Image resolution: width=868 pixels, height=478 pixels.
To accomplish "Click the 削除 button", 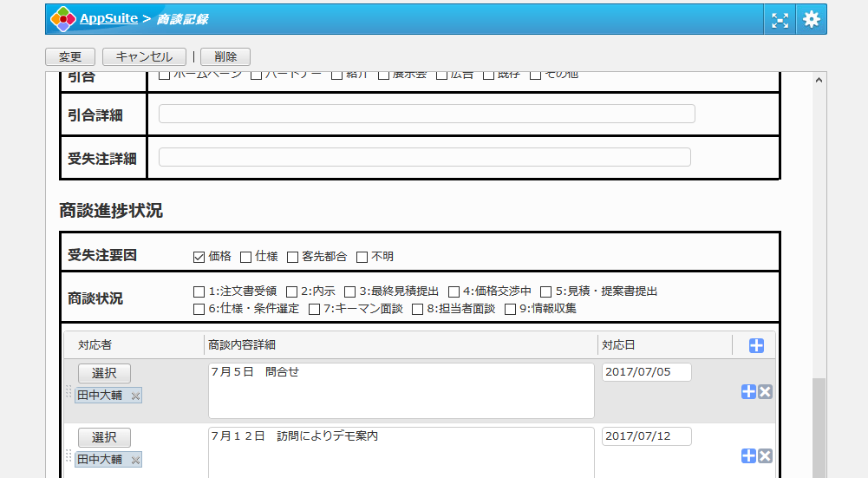I will [x=225, y=57].
